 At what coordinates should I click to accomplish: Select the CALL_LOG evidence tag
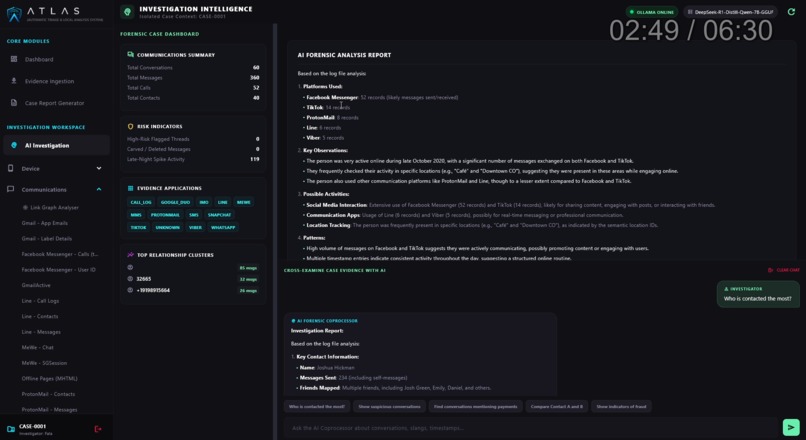coord(141,203)
